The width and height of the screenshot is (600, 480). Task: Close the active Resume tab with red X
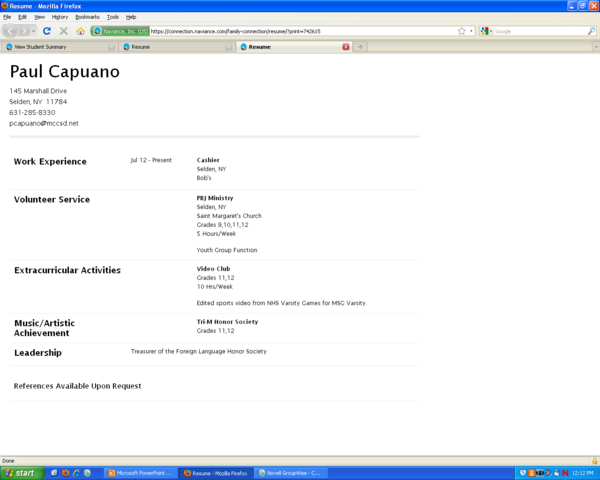(346, 47)
